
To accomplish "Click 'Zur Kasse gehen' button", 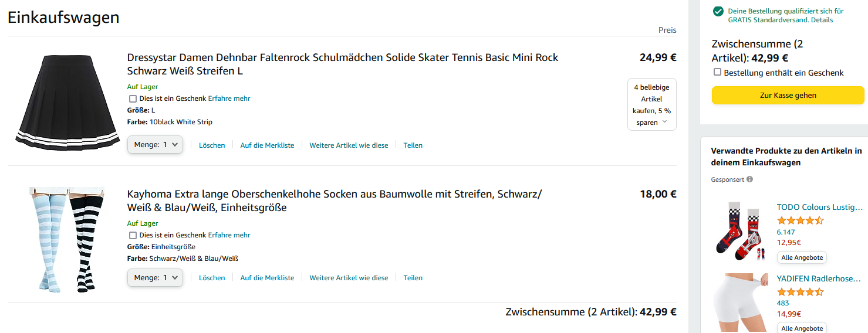I will click(x=788, y=96).
